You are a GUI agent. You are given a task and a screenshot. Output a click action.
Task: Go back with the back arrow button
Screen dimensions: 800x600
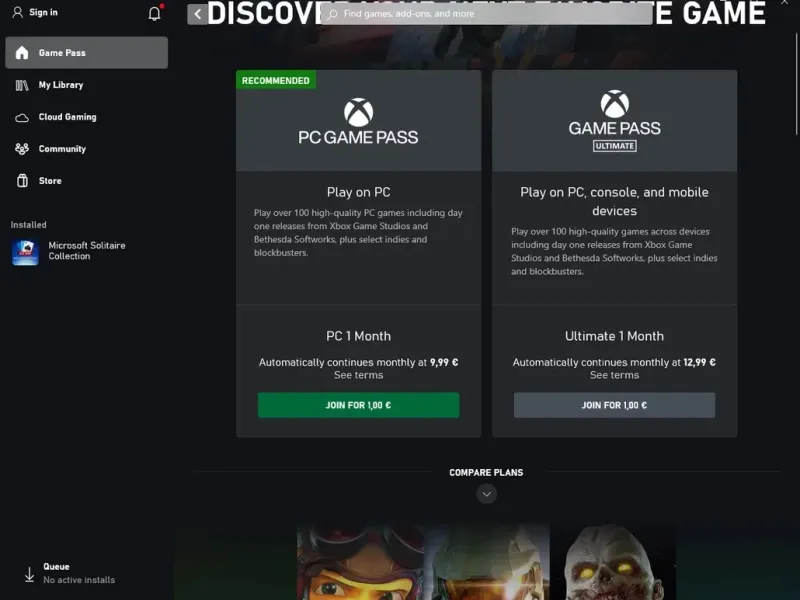197,14
